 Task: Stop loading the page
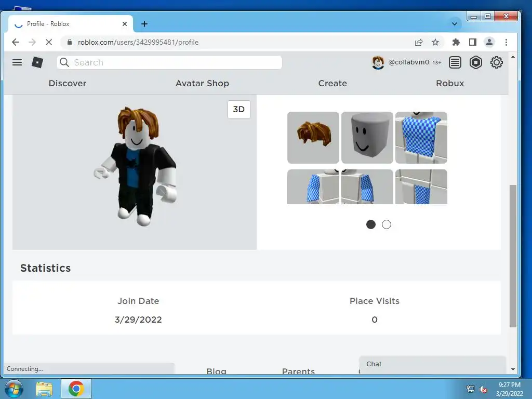(x=49, y=42)
